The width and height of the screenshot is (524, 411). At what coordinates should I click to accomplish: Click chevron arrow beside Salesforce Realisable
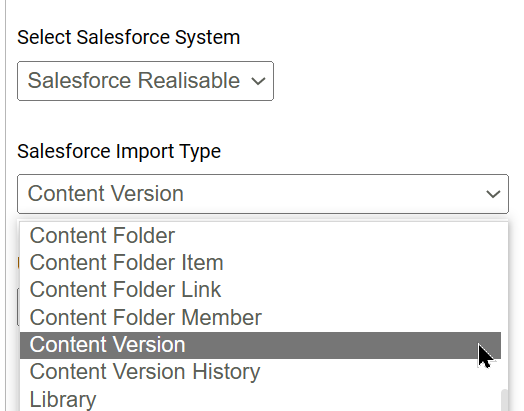point(258,81)
